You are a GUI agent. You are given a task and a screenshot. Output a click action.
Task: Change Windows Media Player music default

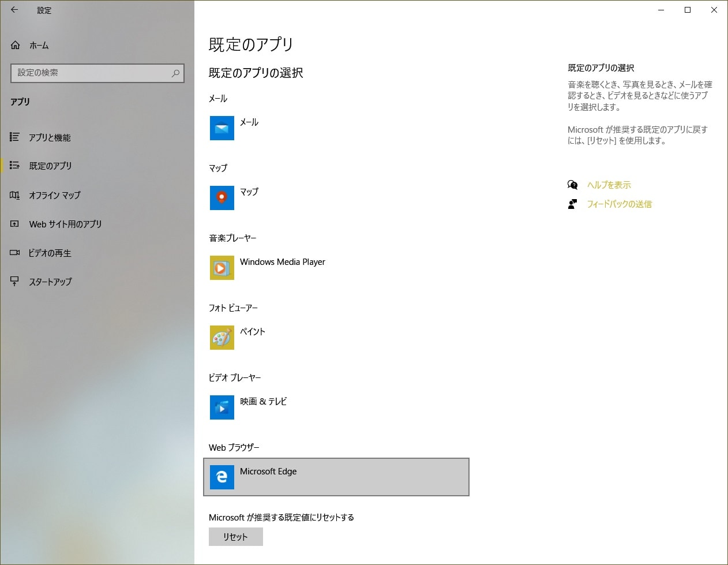(336, 268)
